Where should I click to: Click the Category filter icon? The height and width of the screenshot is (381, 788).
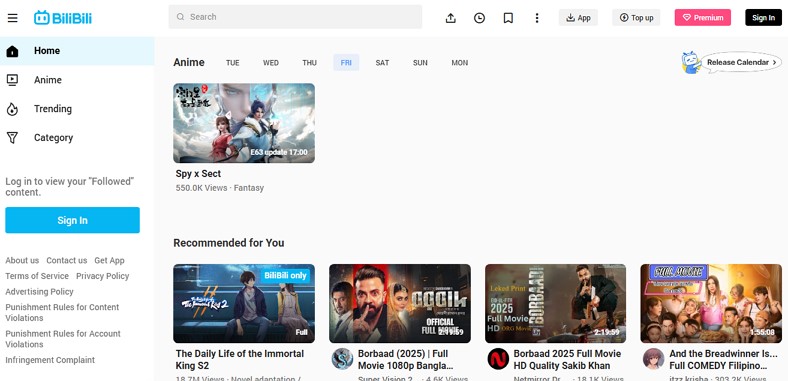12,138
